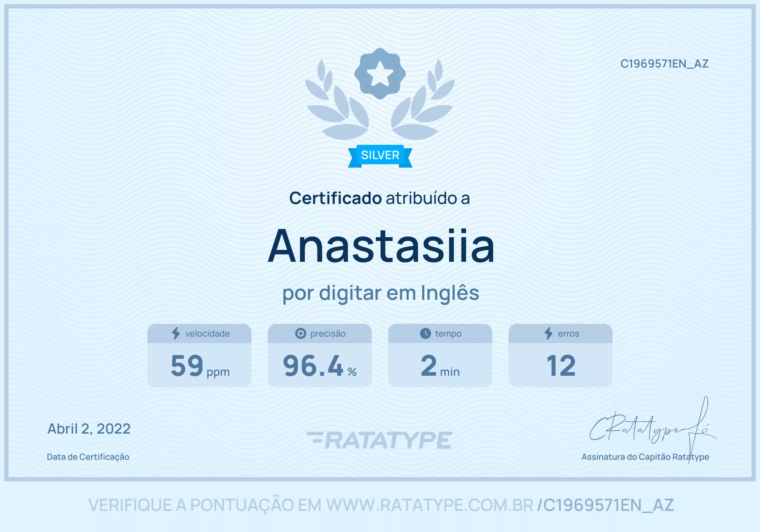The width and height of the screenshot is (760, 532).
Task: Click the SILVER ribbon banner
Action: click(380, 156)
